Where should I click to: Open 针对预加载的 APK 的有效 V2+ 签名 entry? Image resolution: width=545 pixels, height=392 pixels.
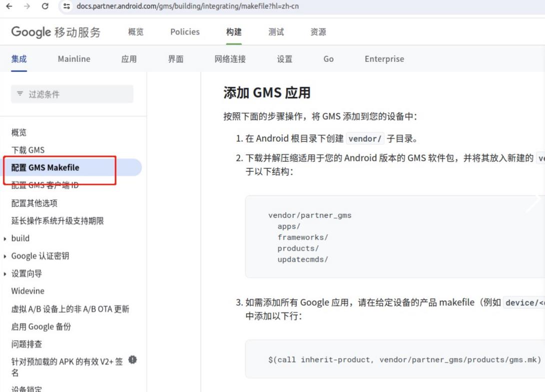point(67,367)
